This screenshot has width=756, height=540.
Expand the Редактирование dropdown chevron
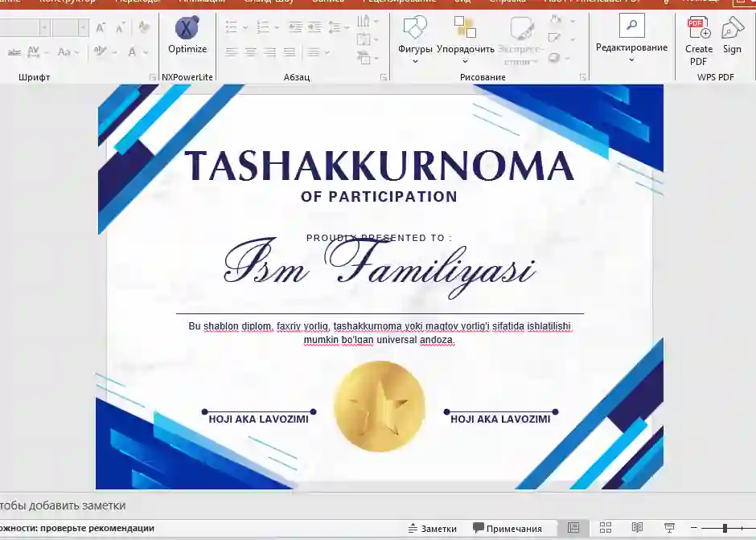tap(631, 60)
